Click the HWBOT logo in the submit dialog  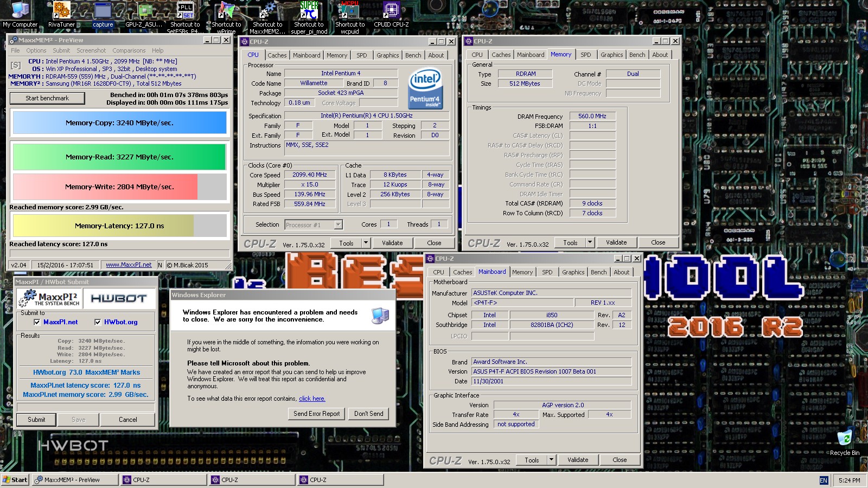(119, 298)
